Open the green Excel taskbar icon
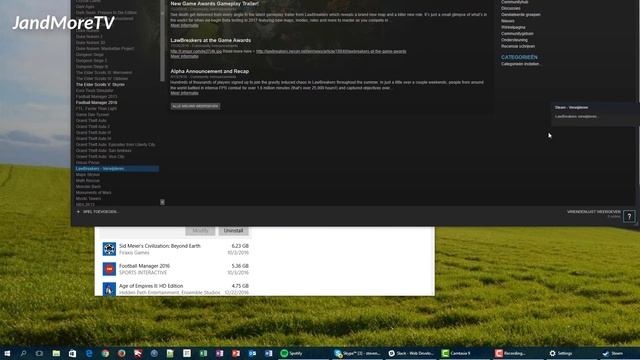 tap(203, 353)
